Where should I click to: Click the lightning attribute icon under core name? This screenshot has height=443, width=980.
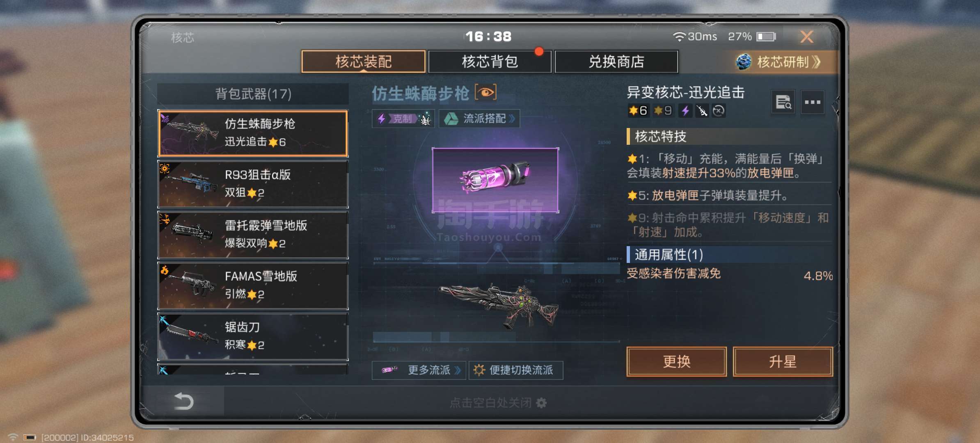coord(685,111)
